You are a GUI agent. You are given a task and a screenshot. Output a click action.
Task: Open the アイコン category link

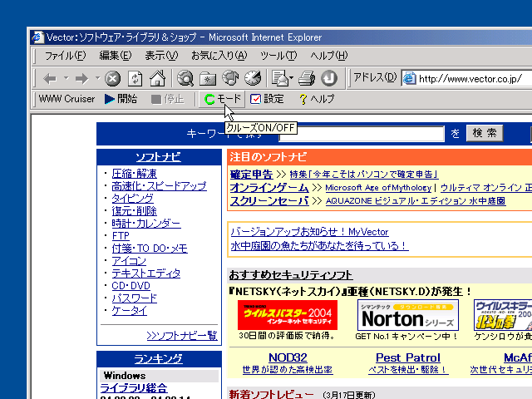129,261
